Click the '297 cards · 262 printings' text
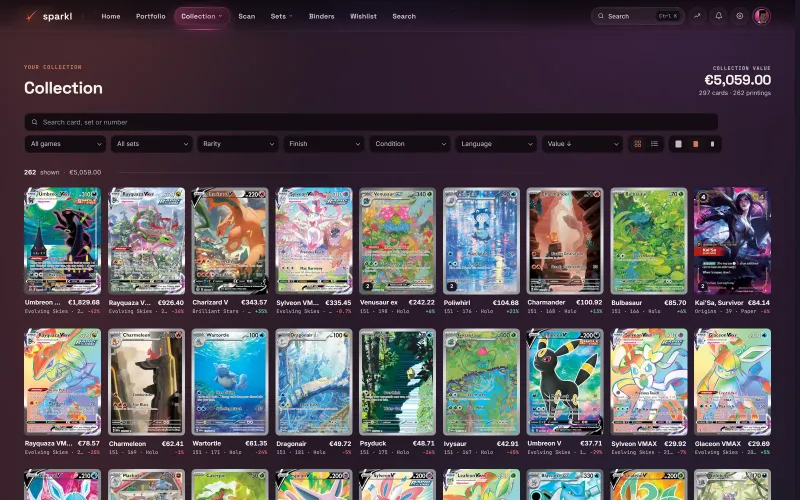 pos(735,93)
